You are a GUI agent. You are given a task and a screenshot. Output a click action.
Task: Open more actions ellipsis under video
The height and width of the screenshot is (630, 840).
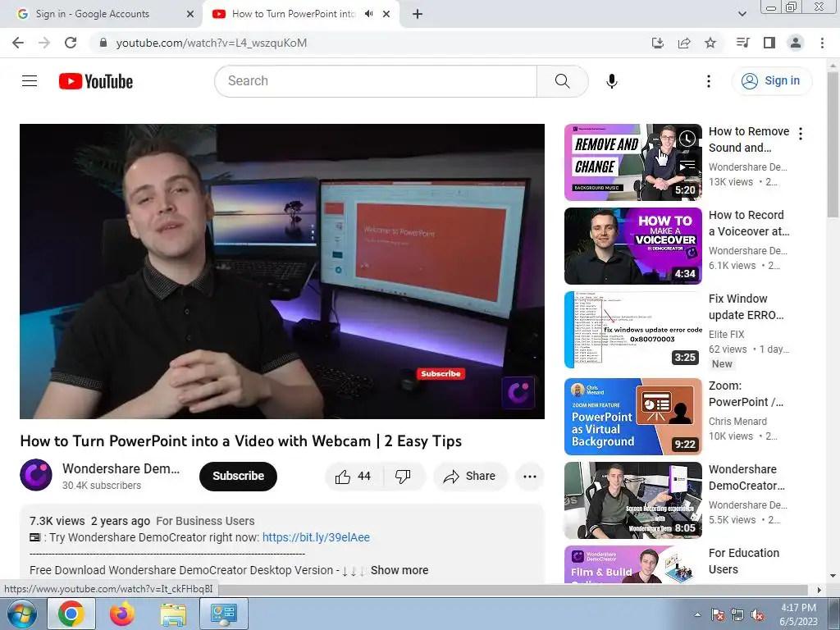click(529, 476)
